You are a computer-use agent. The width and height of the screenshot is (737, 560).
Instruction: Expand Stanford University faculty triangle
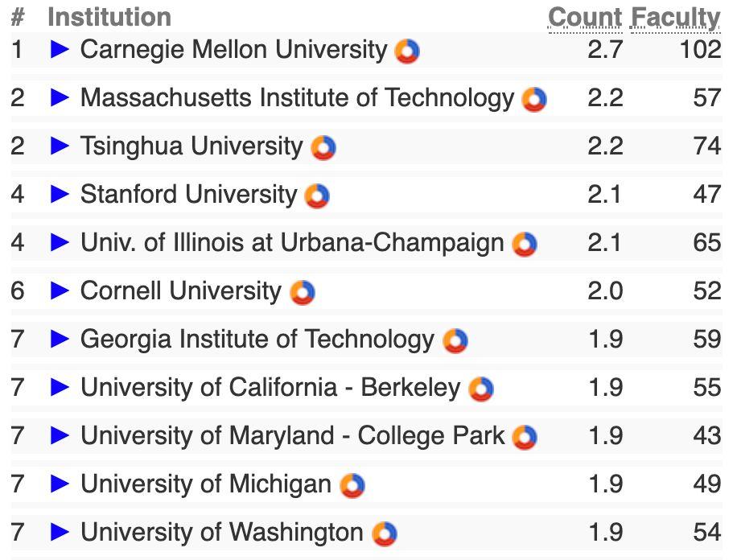pos(60,195)
